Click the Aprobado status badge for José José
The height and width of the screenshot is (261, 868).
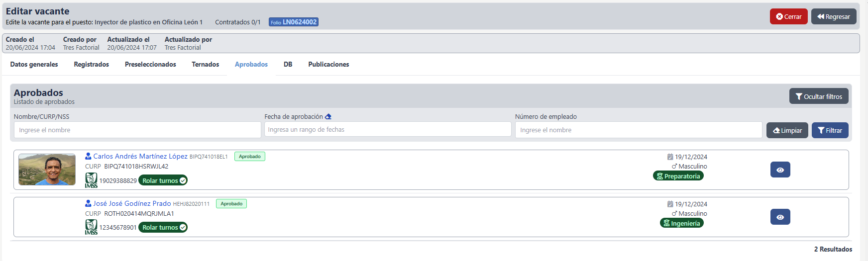[231, 203]
